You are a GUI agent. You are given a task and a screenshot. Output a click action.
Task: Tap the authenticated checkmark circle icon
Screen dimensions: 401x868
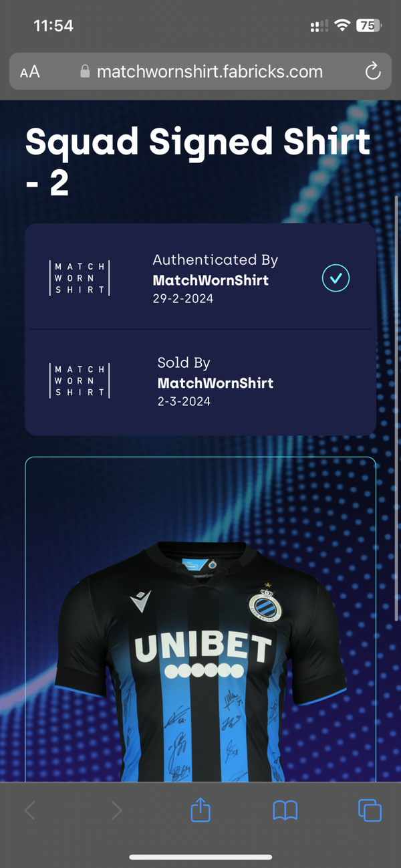pos(336,278)
